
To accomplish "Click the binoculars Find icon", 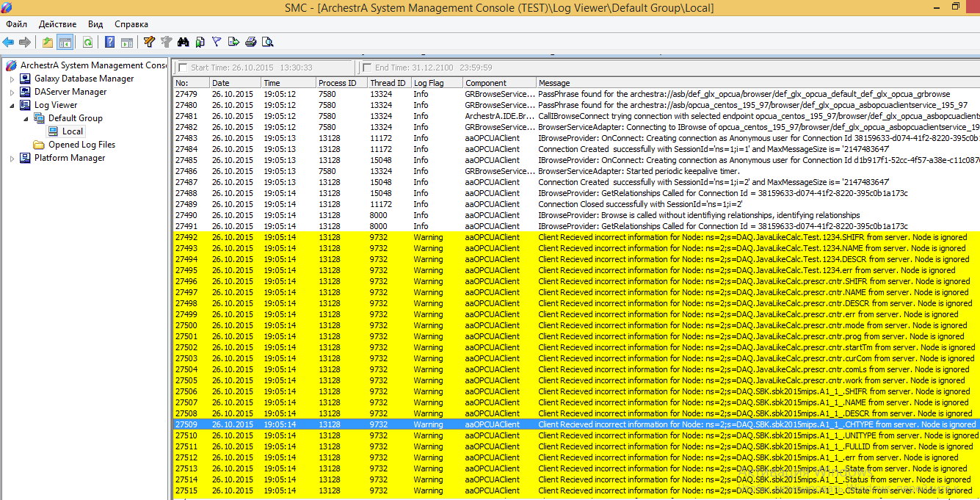I will [183, 43].
